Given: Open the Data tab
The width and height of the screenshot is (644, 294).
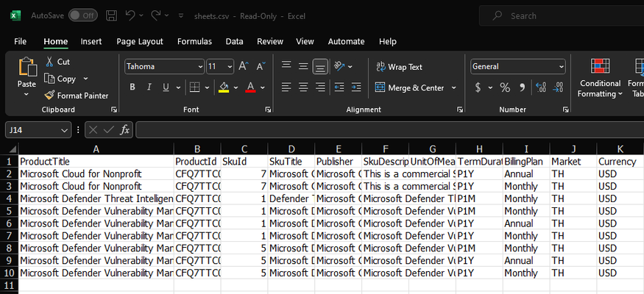Looking at the screenshot, I should pos(235,41).
